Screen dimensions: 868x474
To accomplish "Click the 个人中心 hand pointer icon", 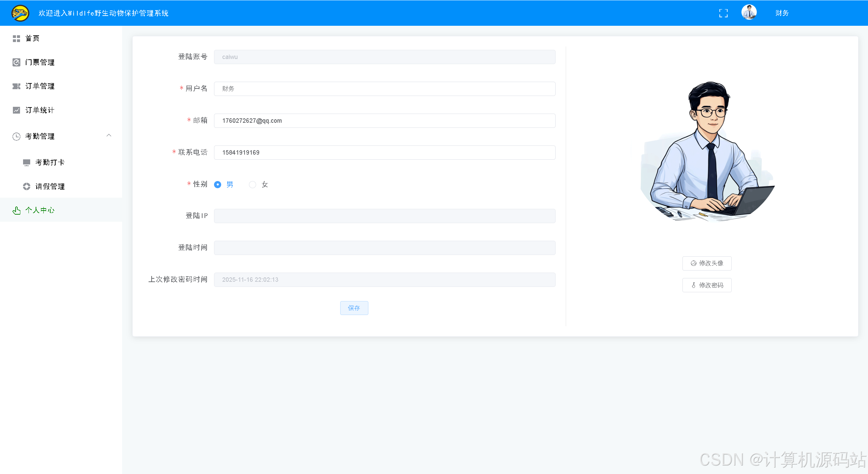I will [x=16, y=211].
